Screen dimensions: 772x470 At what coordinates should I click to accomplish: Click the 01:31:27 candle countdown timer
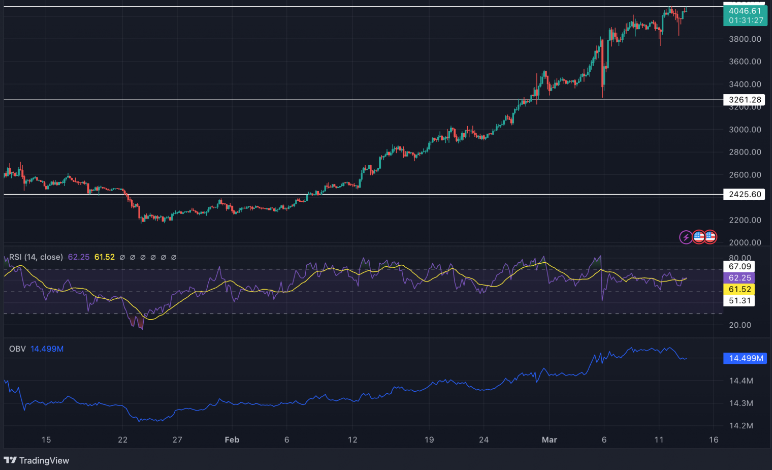744,21
